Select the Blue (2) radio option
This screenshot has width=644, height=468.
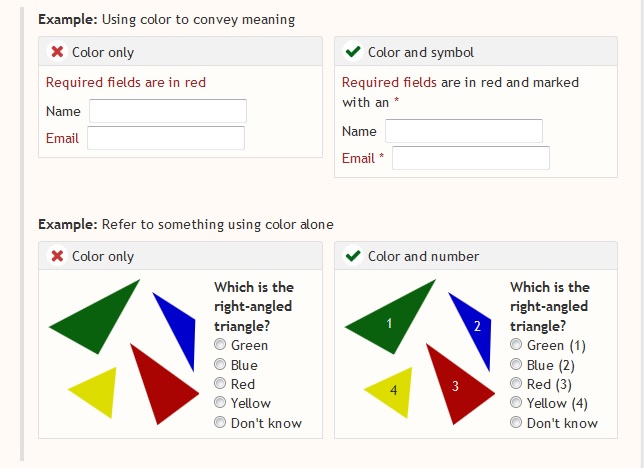[x=516, y=365]
